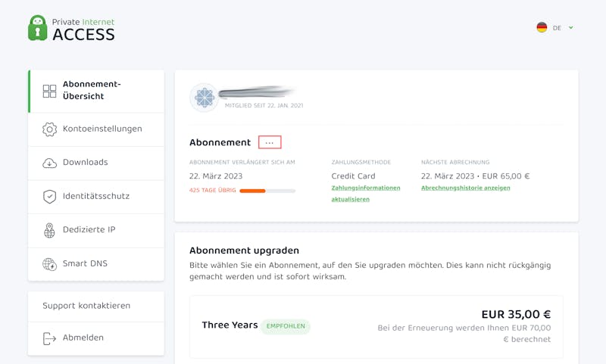Image resolution: width=606 pixels, height=364 pixels.
Task: Click the Private Internet Access padlock logo
Action: 37,28
